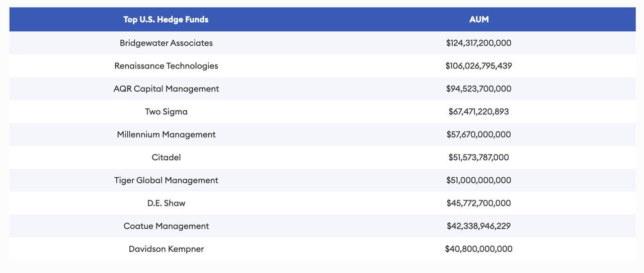Click the Davidson Kempner cell
This screenshot has width=644, height=273.
click(166, 249)
